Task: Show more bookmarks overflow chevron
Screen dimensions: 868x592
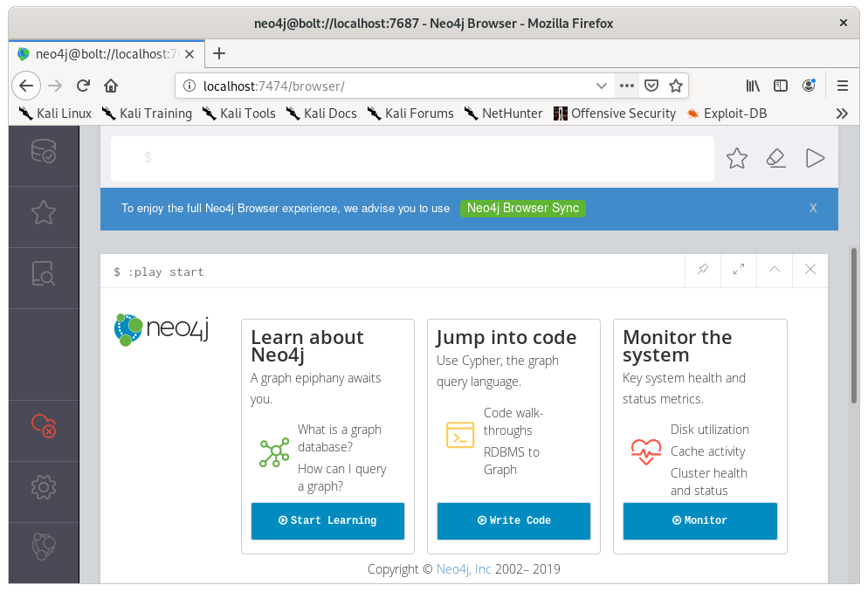Action: (x=842, y=114)
